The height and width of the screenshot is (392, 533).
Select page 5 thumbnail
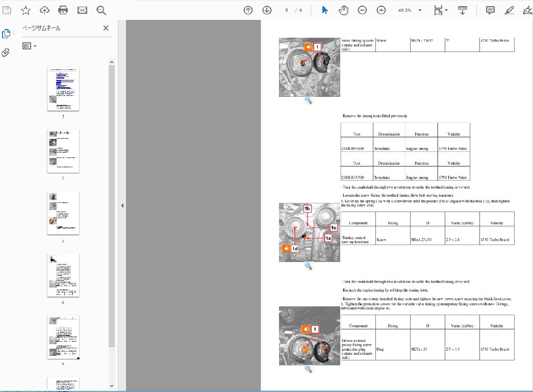pos(63,337)
